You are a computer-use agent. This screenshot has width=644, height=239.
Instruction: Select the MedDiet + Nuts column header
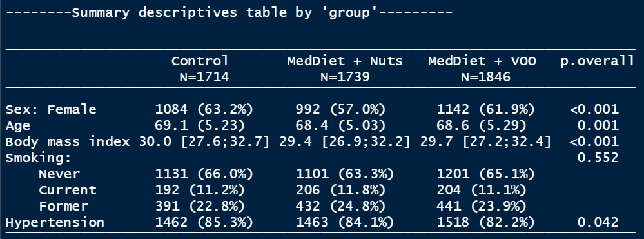(x=345, y=61)
